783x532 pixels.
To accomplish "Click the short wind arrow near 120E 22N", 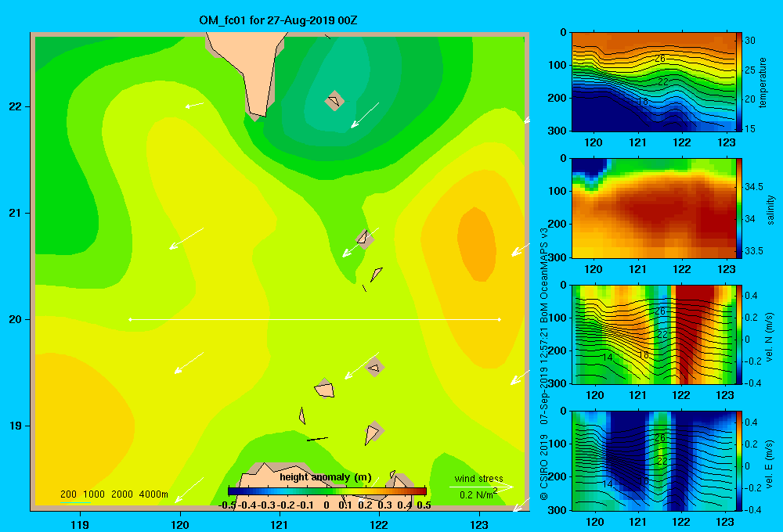I will (x=194, y=106).
